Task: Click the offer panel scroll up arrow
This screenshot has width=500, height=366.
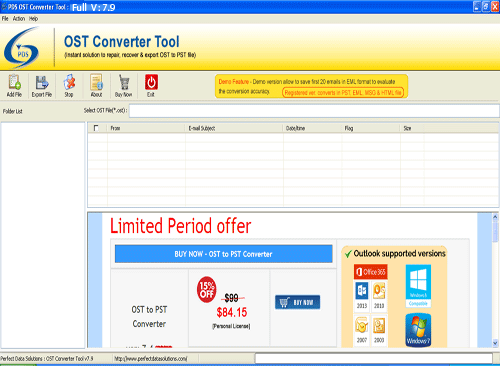Action: pyautogui.click(x=495, y=217)
